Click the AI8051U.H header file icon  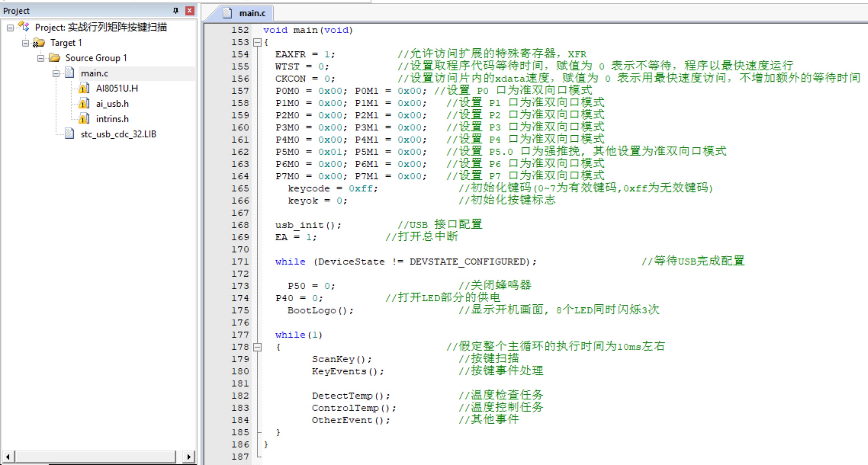pos(84,88)
